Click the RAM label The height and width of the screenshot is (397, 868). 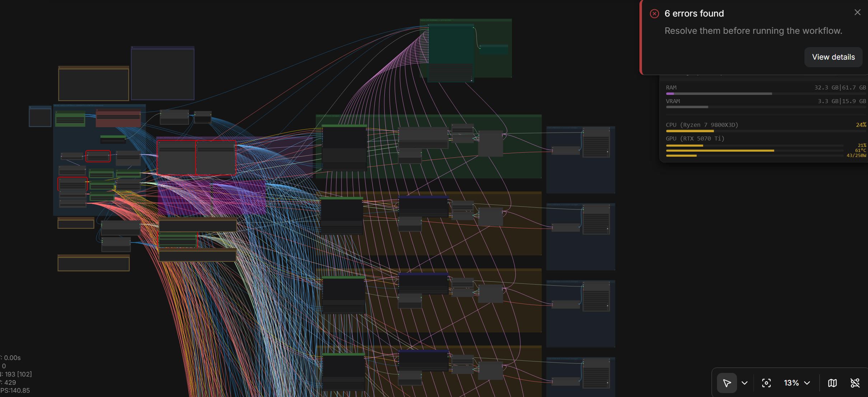671,88
